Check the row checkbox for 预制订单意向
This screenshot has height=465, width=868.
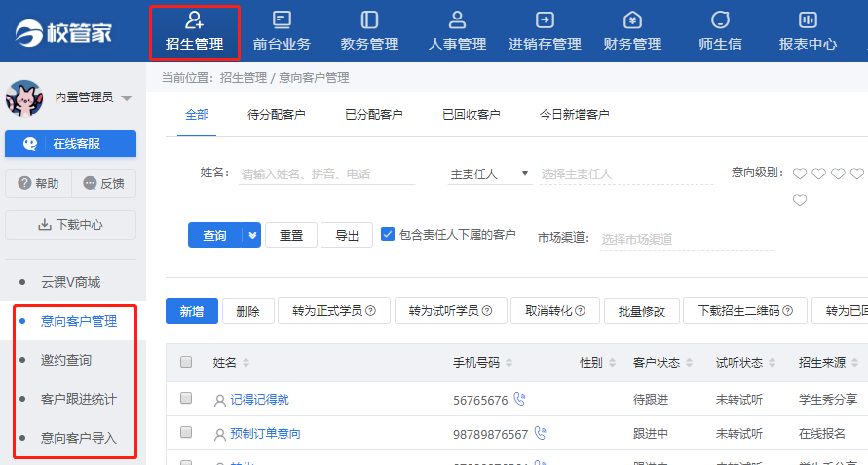[186, 432]
